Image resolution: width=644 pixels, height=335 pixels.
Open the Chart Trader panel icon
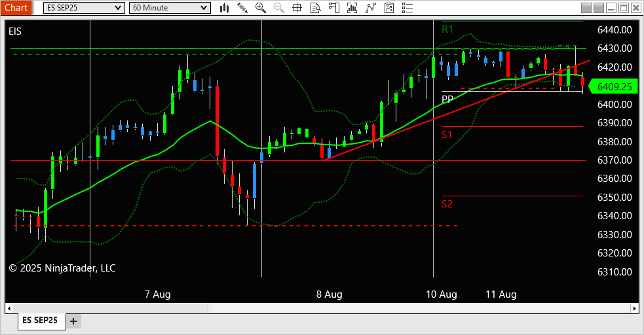[334, 8]
